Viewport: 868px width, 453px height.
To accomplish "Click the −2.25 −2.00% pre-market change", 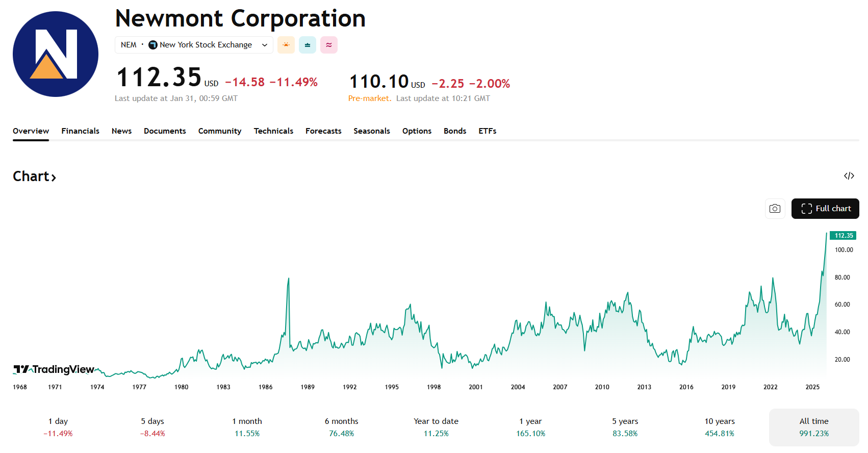I will pyautogui.click(x=471, y=84).
